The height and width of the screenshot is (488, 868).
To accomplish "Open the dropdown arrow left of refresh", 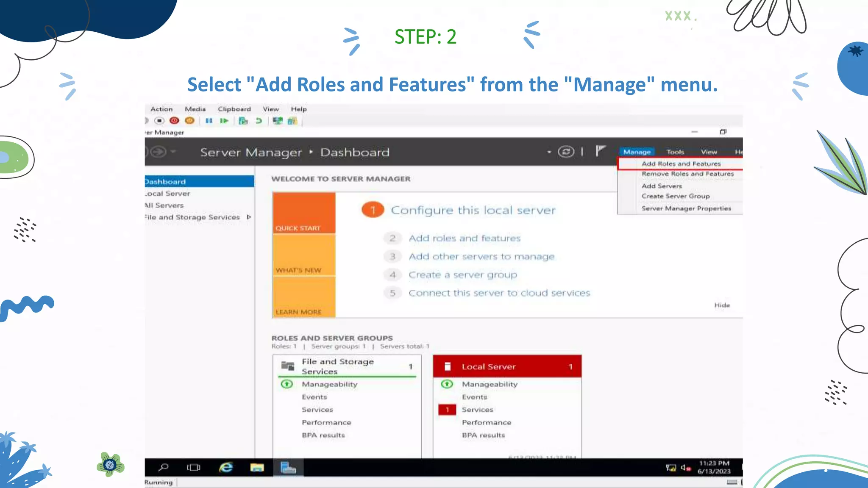I will (x=549, y=152).
